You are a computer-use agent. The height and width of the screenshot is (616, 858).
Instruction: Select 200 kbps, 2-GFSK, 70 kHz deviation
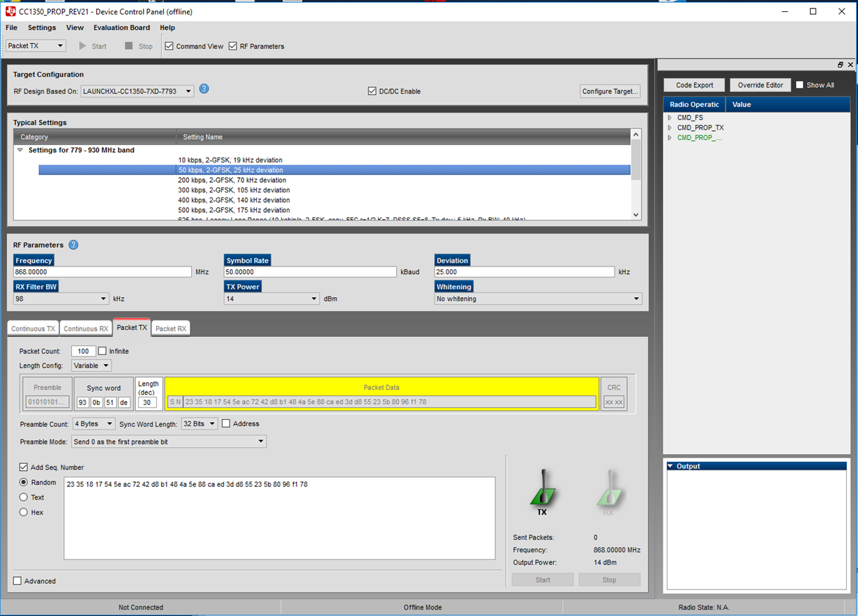(x=232, y=180)
